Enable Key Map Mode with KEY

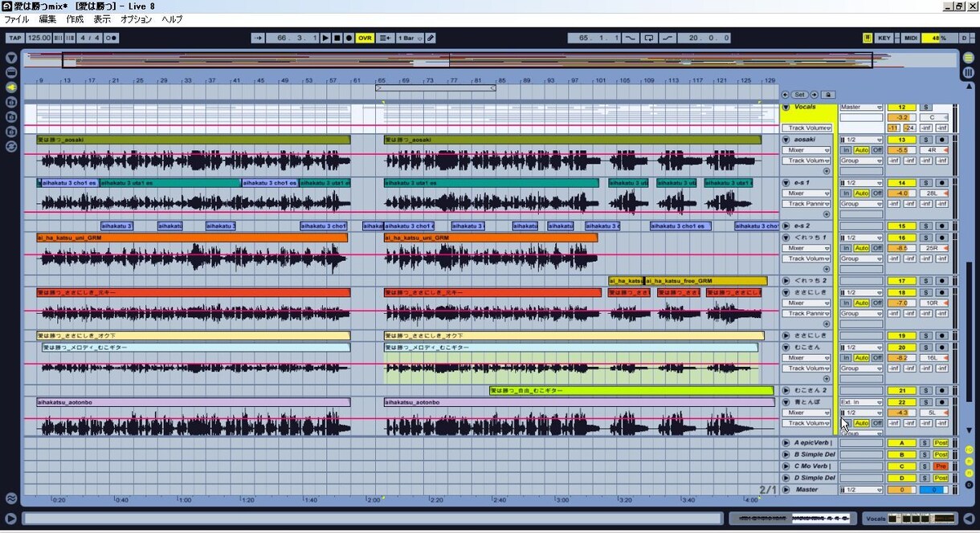tap(884, 38)
